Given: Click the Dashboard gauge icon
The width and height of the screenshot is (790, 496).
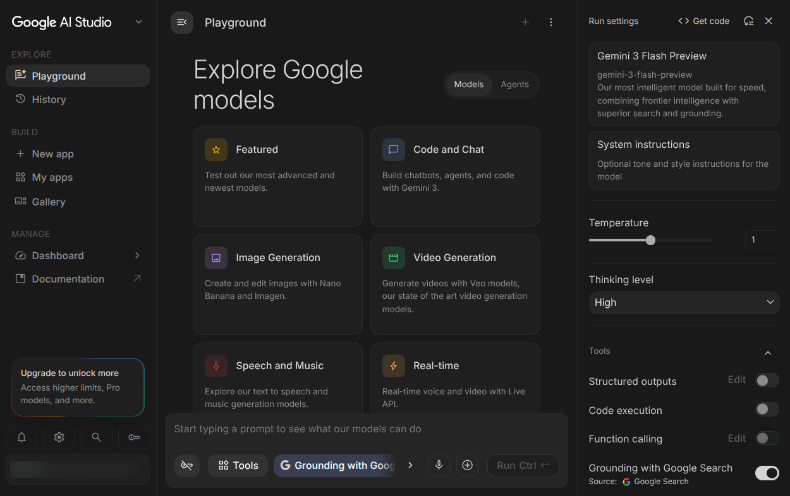Looking at the screenshot, I should tap(21, 256).
